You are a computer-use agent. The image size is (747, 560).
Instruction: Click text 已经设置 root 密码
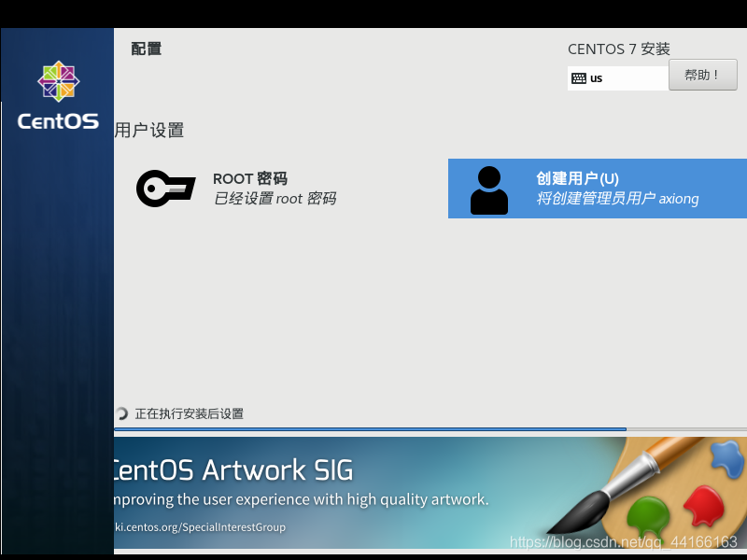[x=275, y=198]
